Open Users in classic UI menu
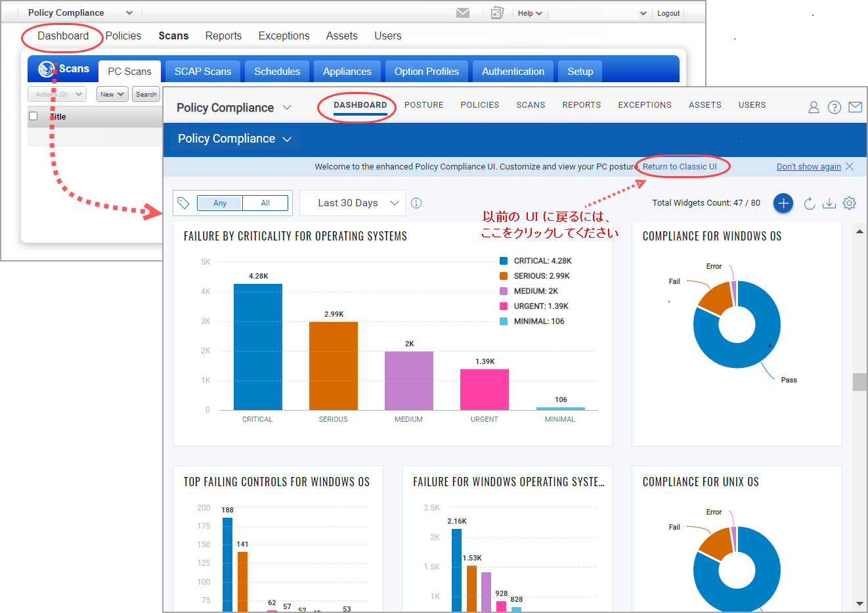 (388, 36)
